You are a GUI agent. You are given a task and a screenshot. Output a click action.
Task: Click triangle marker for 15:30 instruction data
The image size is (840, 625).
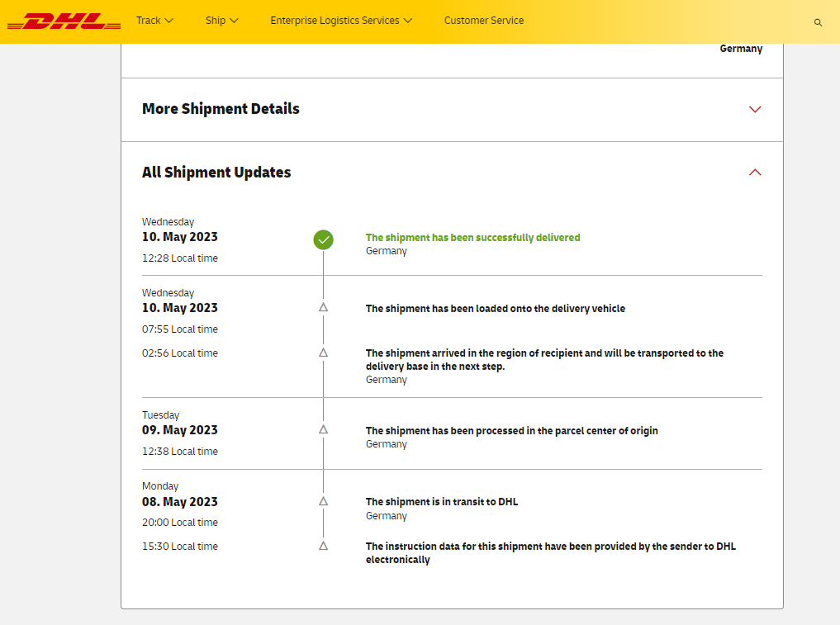click(324, 546)
